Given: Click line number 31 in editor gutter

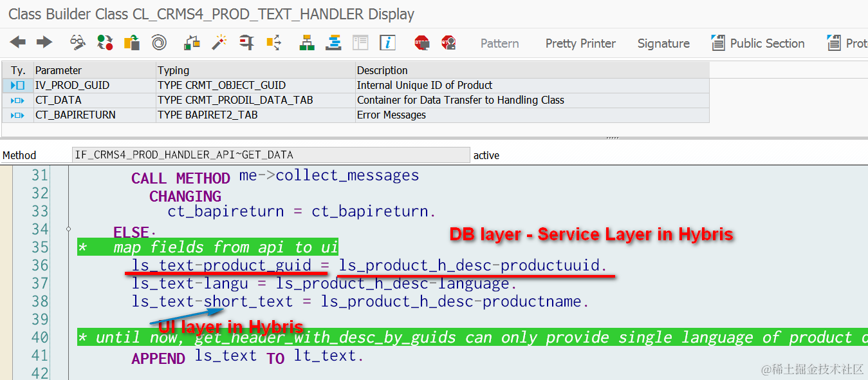Looking at the screenshot, I should [40, 175].
